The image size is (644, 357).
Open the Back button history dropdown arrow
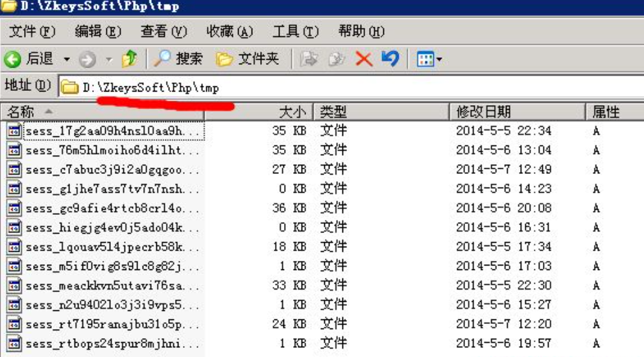(66, 60)
